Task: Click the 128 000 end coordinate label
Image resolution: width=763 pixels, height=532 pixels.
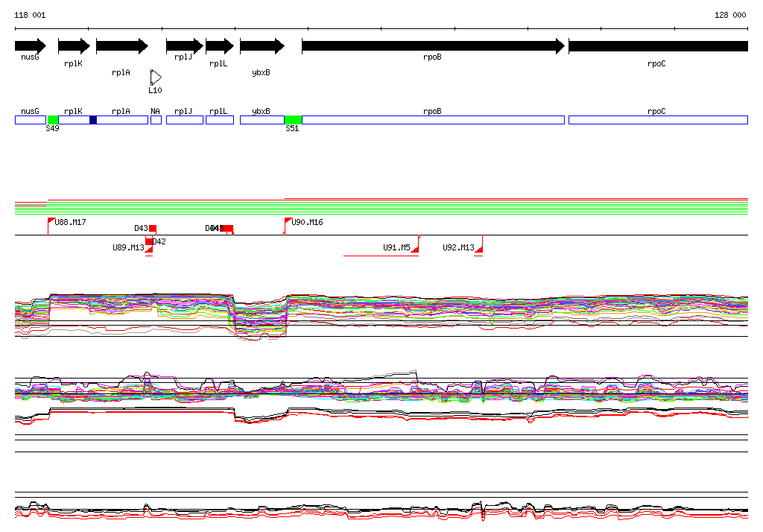Action: click(730, 15)
